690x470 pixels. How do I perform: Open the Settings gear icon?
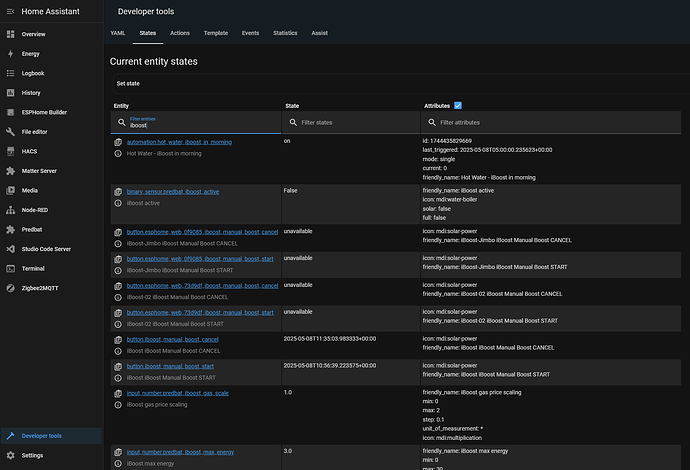click(x=11, y=455)
